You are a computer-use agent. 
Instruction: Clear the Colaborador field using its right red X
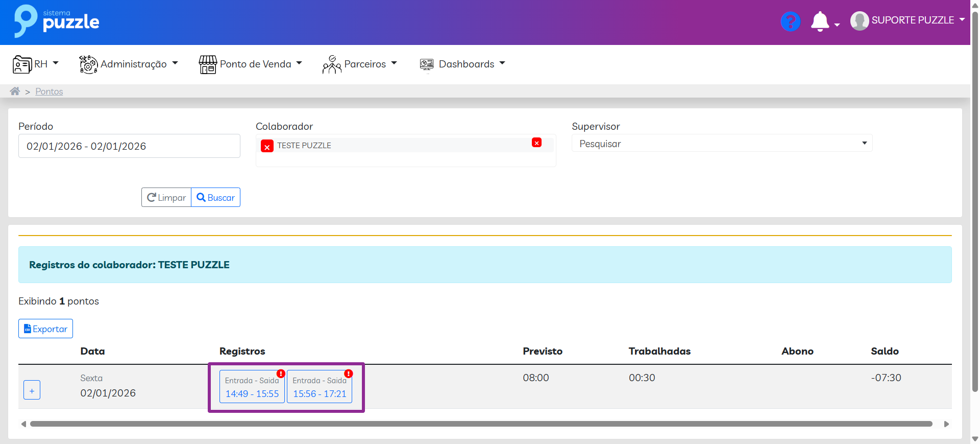point(536,143)
